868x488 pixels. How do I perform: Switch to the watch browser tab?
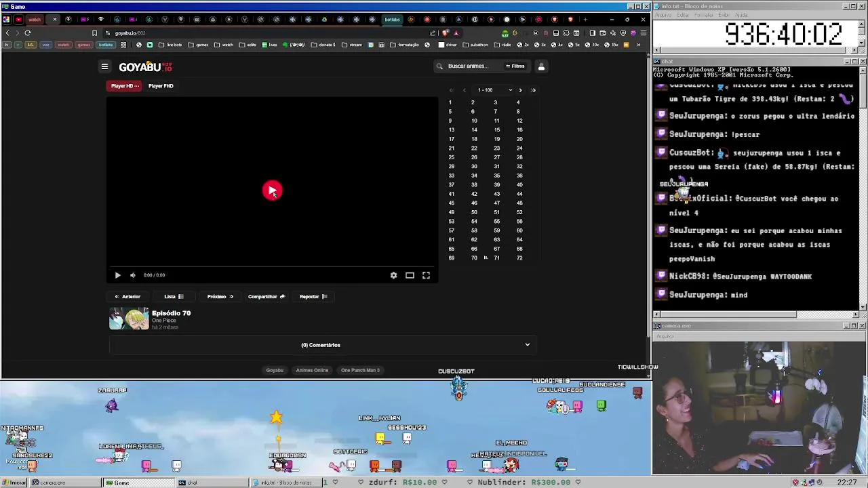point(35,19)
